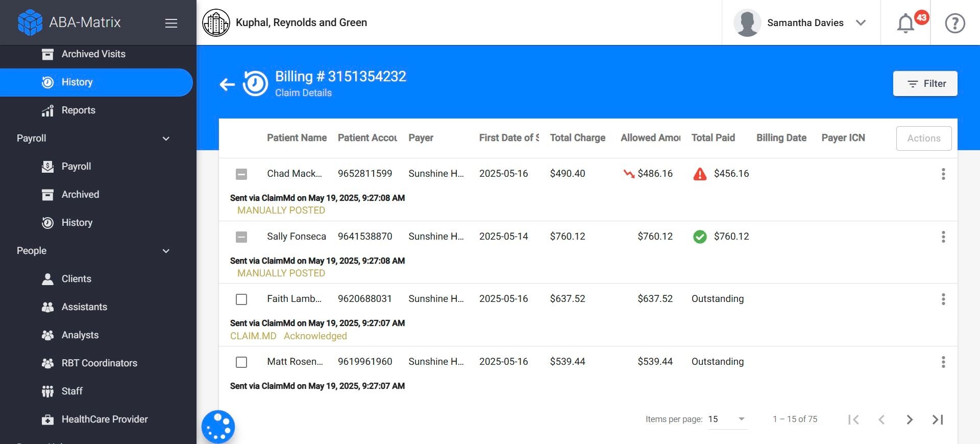
Task: Click the Actions button
Action: coord(923,138)
